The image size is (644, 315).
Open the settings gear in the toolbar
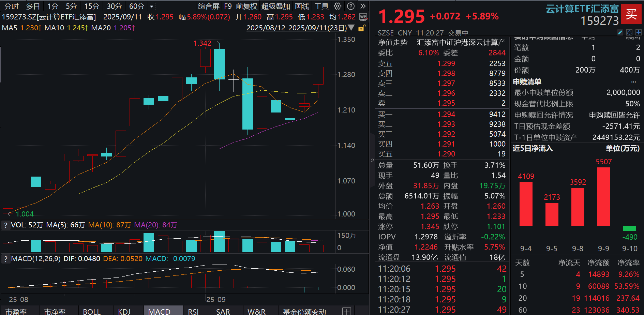click(x=337, y=6)
